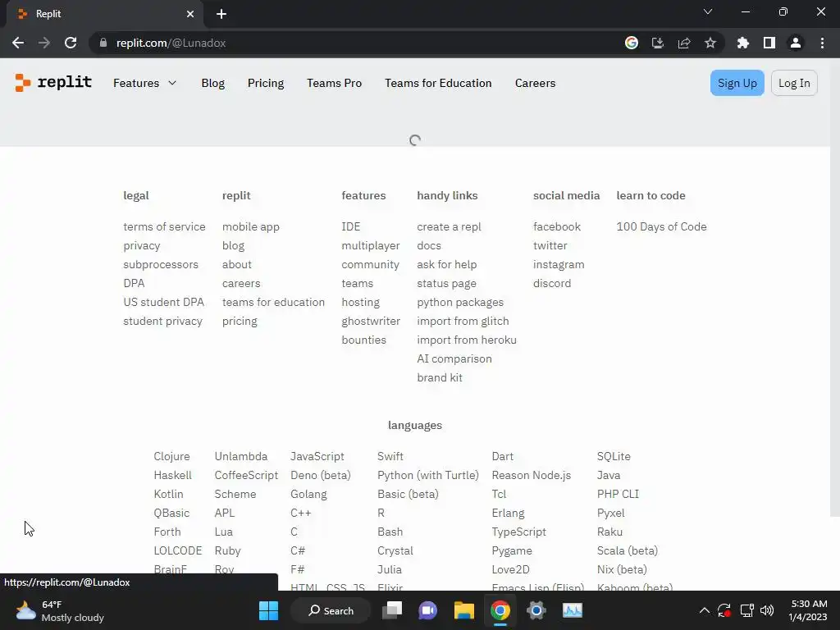Open Settings gear on taskbar
Screen dimensions: 840x630
coord(536,610)
